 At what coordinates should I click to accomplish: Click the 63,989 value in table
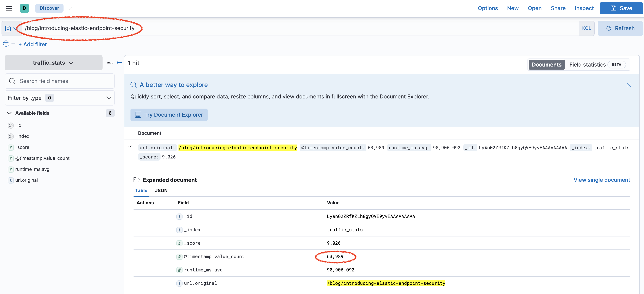pyautogui.click(x=335, y=257)
